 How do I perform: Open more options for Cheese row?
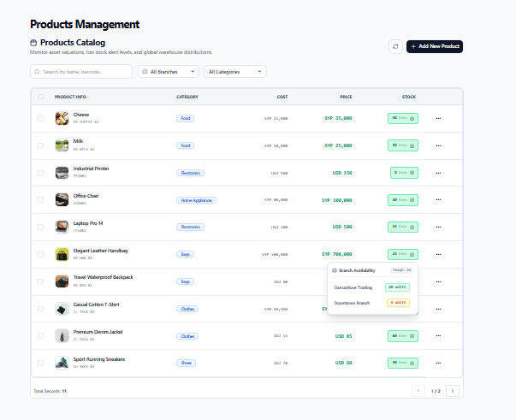coord(438,118)
